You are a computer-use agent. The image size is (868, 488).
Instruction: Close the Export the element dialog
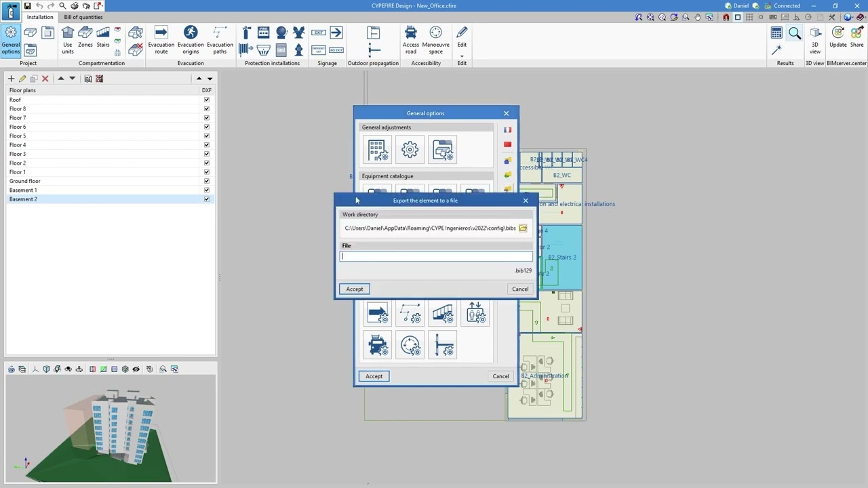pos(526,201)
